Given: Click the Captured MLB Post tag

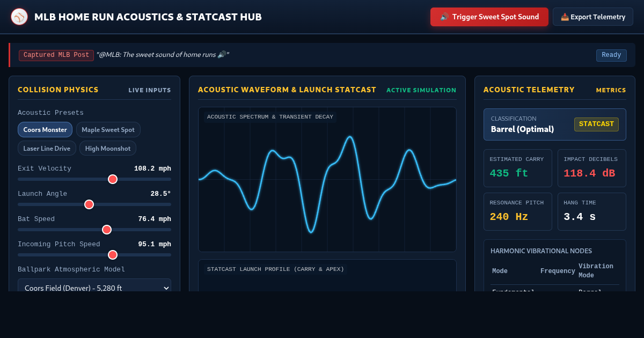Looking at the screenshot, I should coord(56,55).
